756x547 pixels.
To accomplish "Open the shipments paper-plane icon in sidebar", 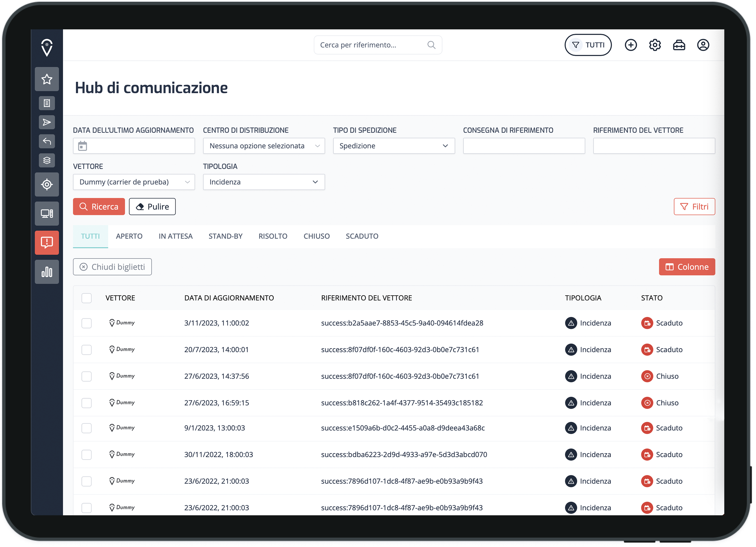I will pos(47,122).
